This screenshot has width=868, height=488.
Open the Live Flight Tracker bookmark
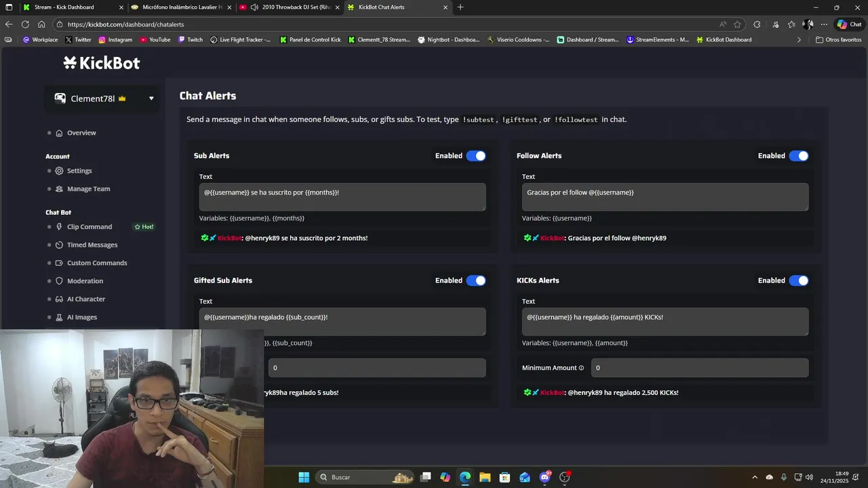point(240,40)
